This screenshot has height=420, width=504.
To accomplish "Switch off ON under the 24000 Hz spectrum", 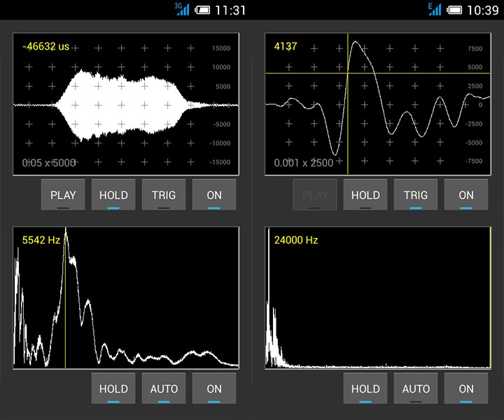I will 466,388.
